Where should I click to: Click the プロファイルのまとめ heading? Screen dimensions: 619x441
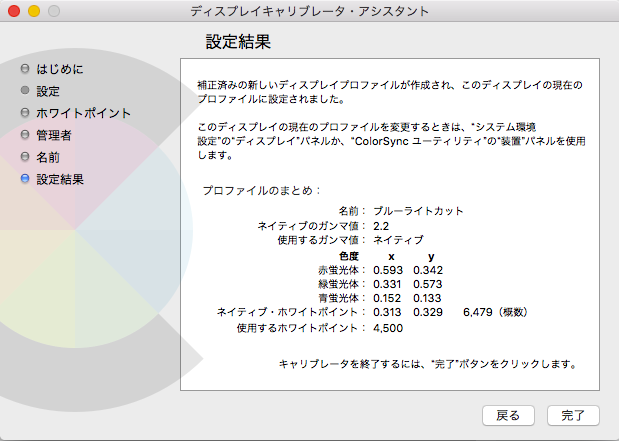(x=261, y=191)
